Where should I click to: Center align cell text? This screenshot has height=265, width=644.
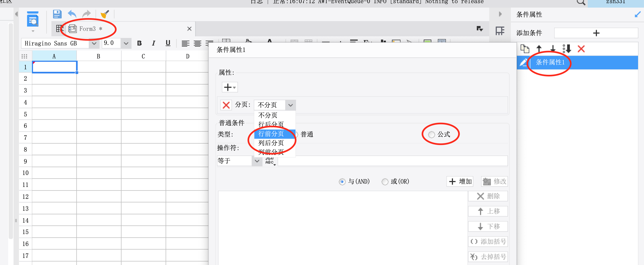tap(198, 43)
